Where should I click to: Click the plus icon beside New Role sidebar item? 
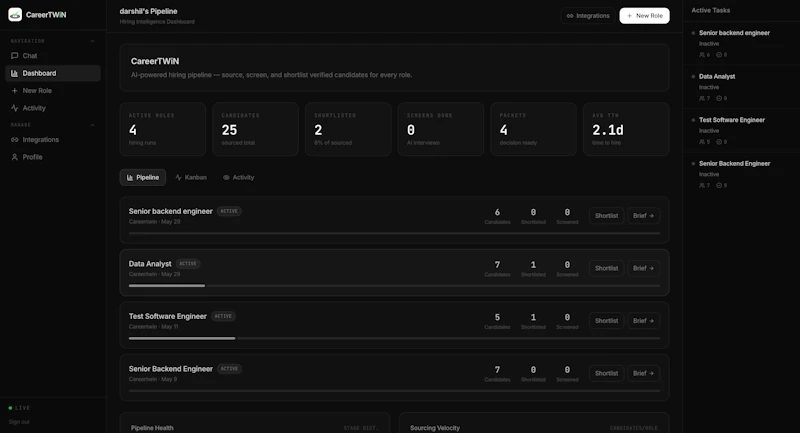[x=14, y=90]
